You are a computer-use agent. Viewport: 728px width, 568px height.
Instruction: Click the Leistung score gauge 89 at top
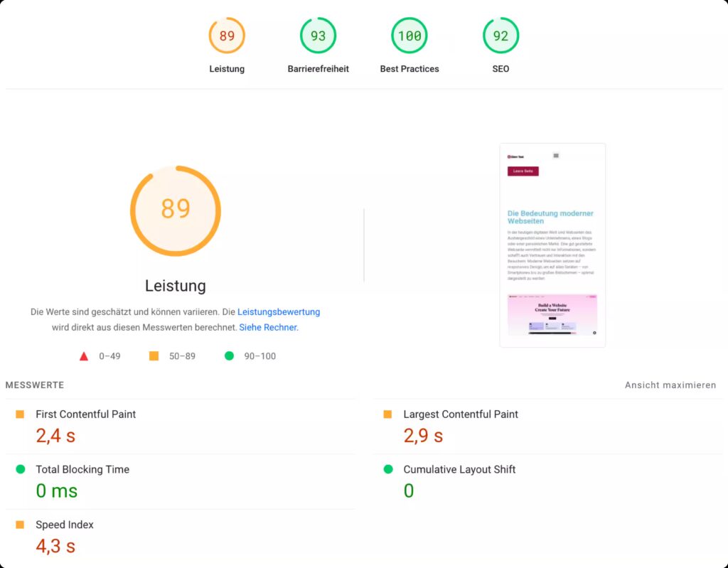(x=227, y=36)
